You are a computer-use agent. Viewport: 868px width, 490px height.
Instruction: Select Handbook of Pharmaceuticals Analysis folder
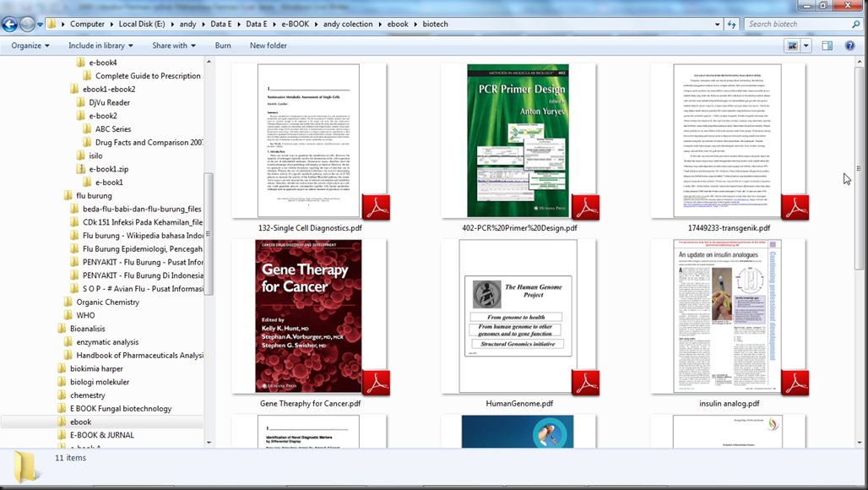(139, 355)
